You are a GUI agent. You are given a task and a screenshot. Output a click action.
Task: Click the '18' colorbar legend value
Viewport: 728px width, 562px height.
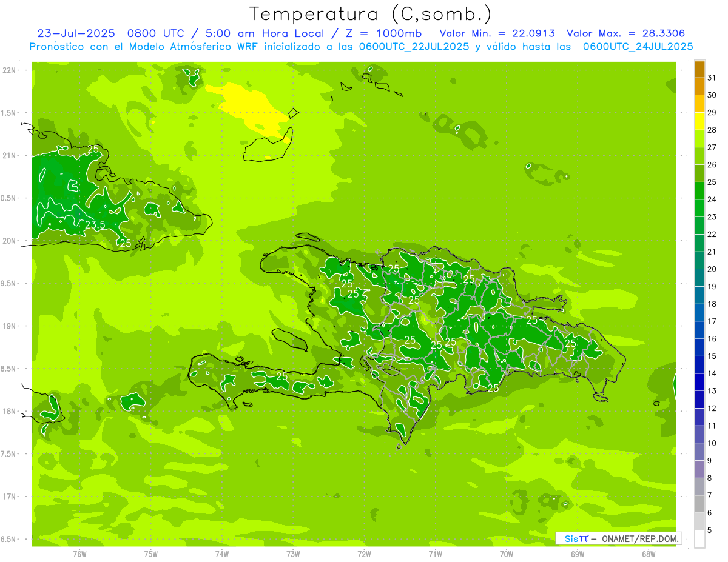(x=712, y=304)
